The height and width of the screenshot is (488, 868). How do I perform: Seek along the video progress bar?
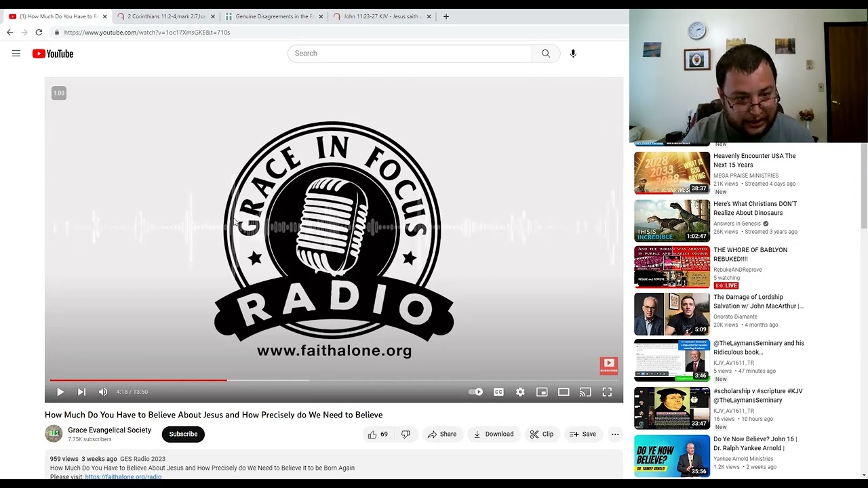334,380
